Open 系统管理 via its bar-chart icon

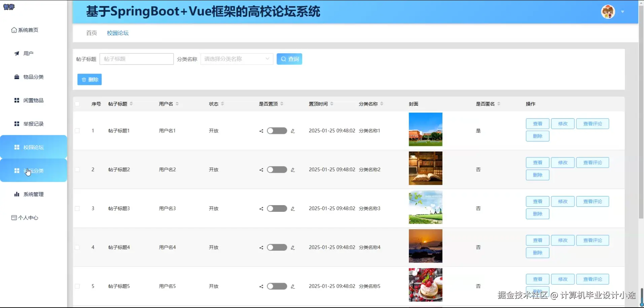click(16, 194)
